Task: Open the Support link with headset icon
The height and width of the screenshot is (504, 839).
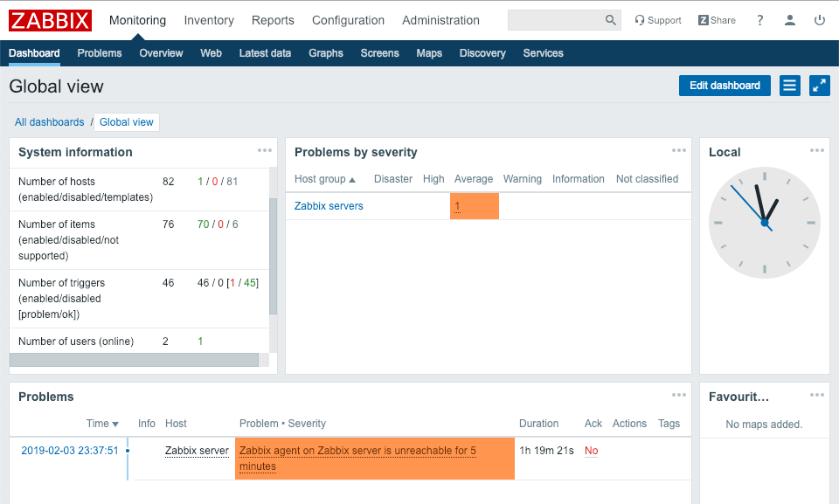Action: click(657, 20)
